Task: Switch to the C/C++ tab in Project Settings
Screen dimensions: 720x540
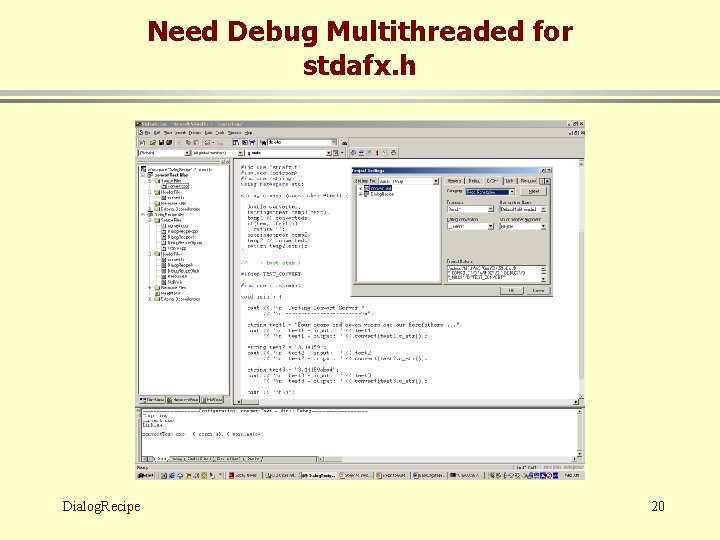Action: pos(493,181)
